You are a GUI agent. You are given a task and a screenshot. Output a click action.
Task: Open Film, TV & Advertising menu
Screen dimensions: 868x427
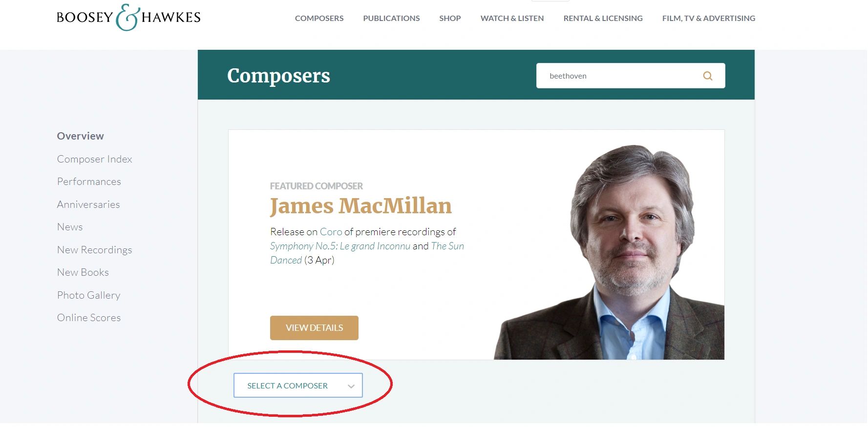click(708, 18)
